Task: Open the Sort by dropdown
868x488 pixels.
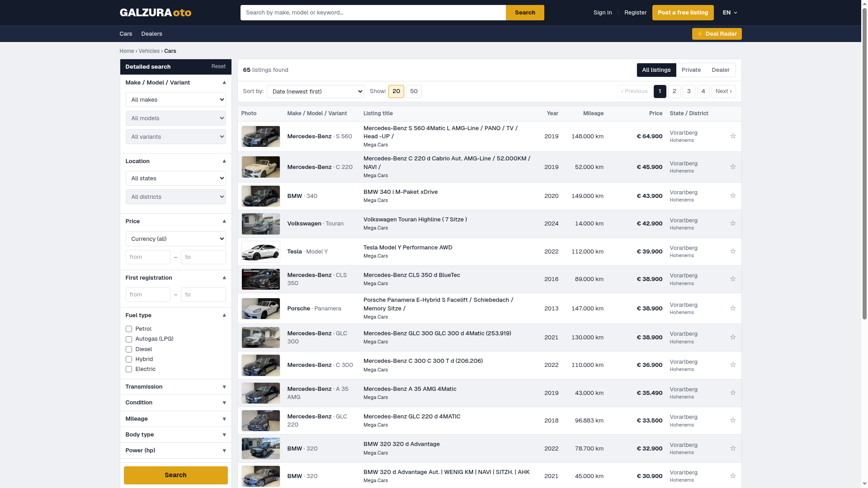Action: click(x=315, y=92)
